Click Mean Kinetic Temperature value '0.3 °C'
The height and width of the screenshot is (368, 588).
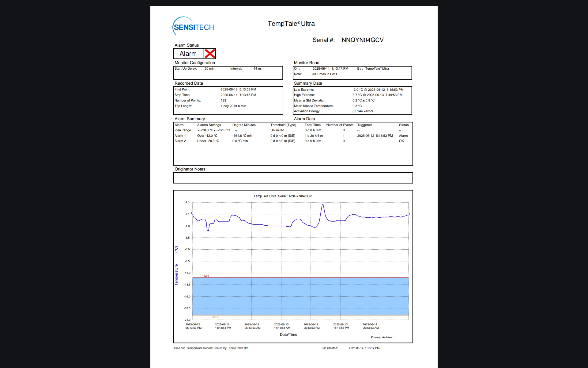click(357, 106)
